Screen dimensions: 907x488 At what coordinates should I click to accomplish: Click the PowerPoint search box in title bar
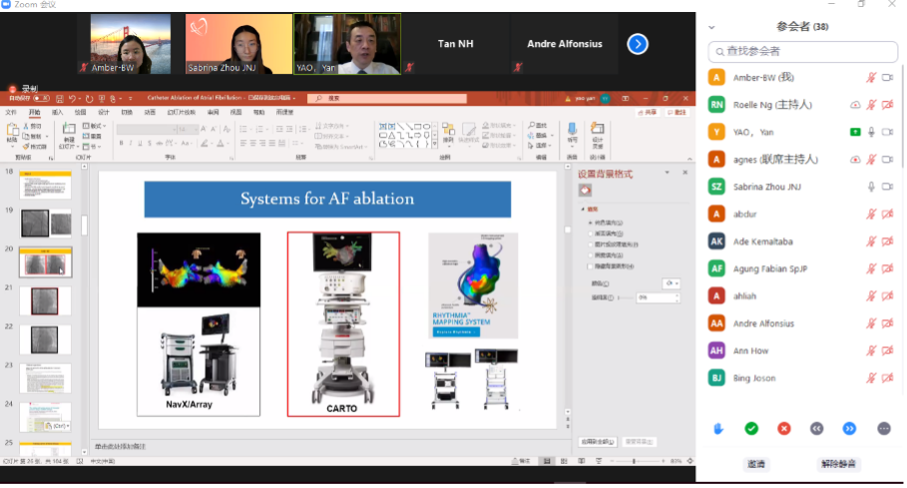387,98
